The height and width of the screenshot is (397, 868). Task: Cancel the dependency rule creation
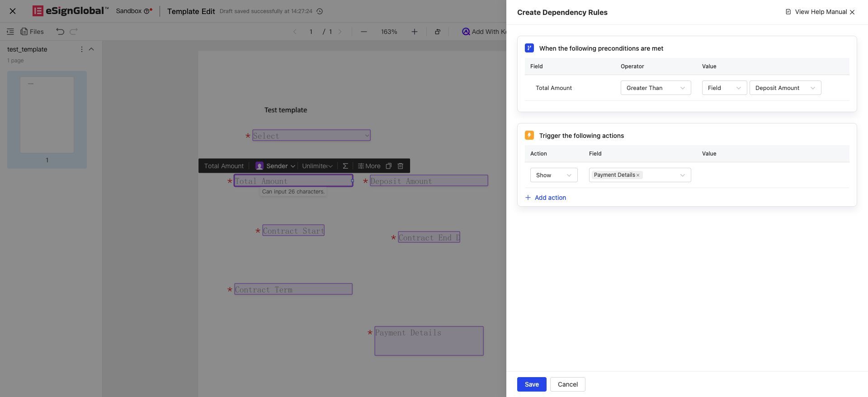(567, 384)
